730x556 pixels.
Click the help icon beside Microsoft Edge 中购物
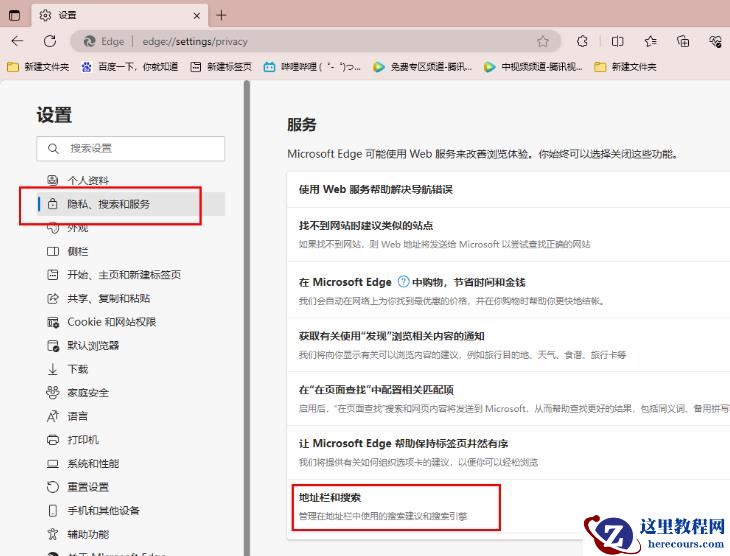click(x=404, y=281)
